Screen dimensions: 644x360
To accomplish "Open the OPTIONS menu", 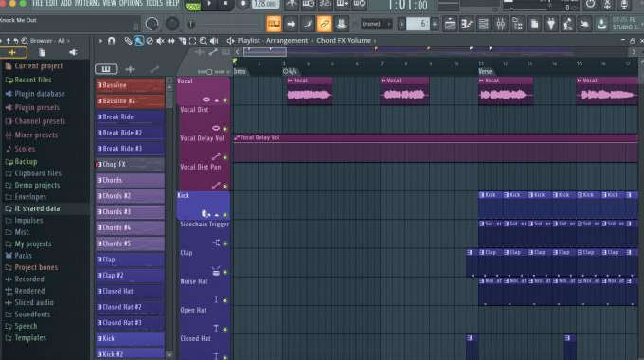I will [x=132, y=3].
